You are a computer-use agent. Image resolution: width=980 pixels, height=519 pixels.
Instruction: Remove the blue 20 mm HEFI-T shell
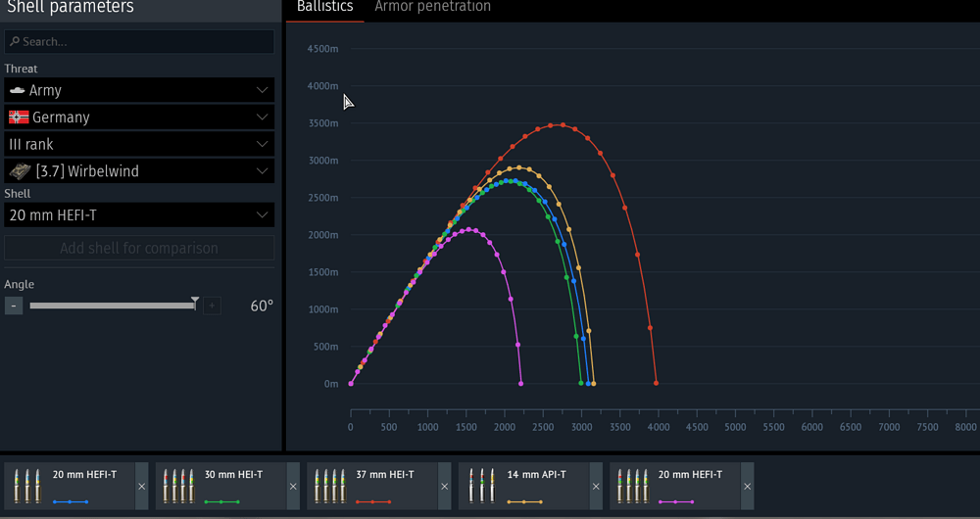(142, 486)
